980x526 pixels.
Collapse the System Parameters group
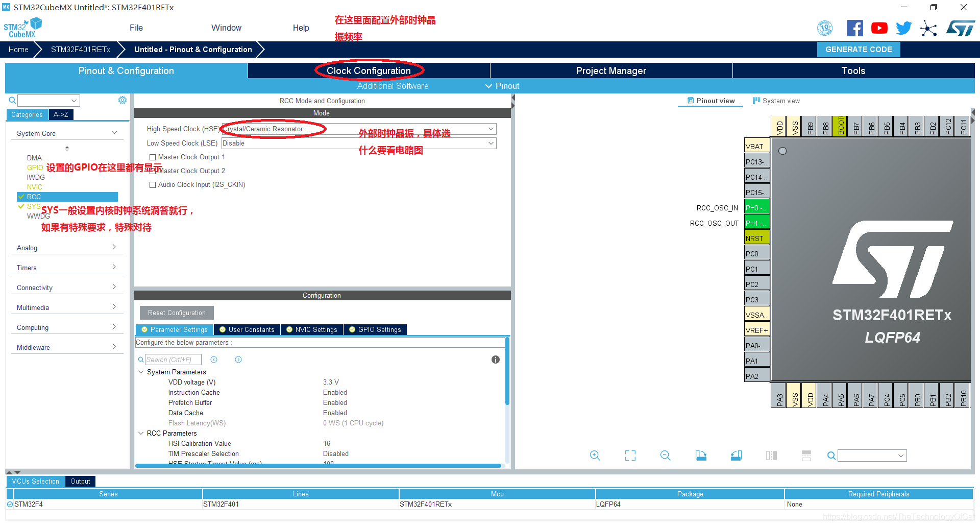click(x=141, y=372)
